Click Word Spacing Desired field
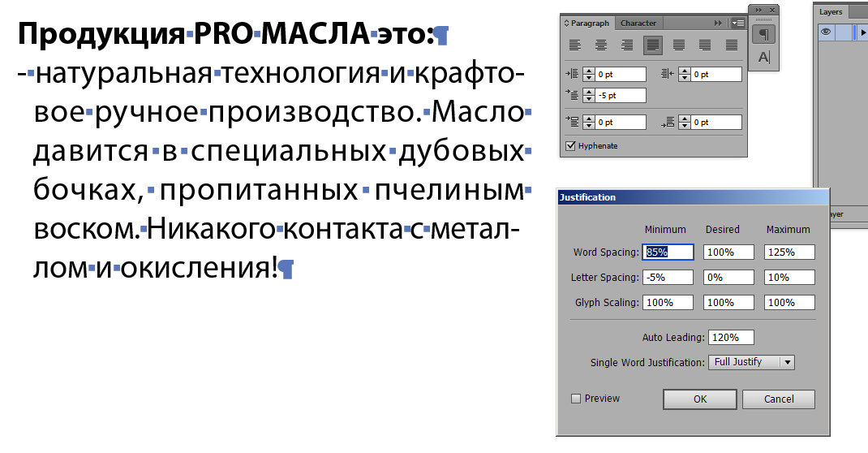 point(728,252)
